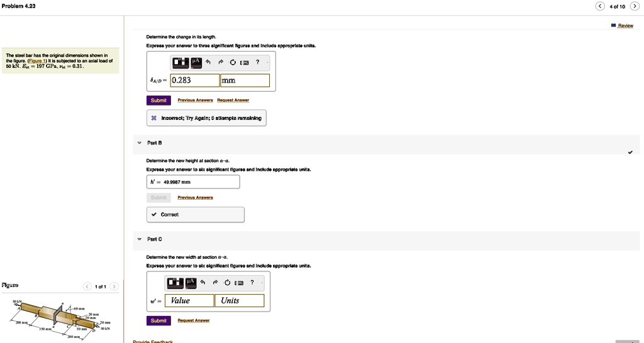Go to next problem with the right arrow
The image size is (644, 343).
pyautogui.click(x=635, y=6)
